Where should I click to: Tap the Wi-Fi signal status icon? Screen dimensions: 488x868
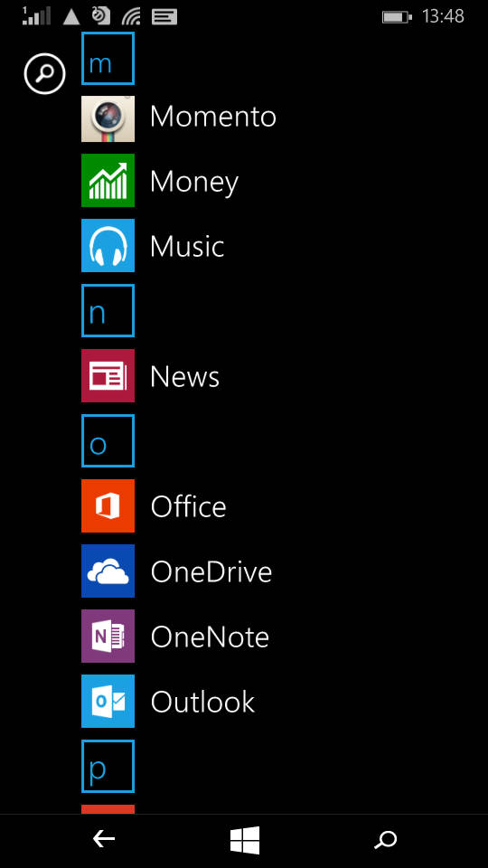coord(132,16)
